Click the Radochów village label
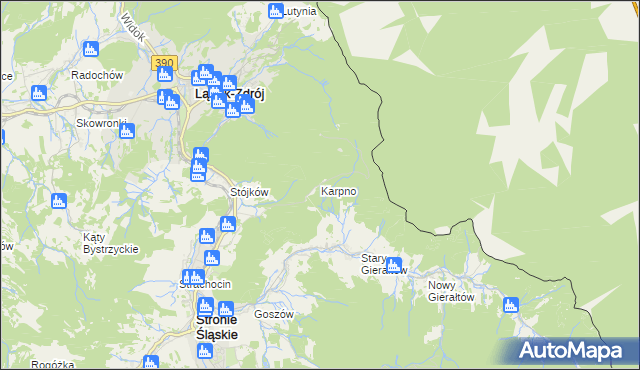Viewport: 640px width, 370px height. 97,75
